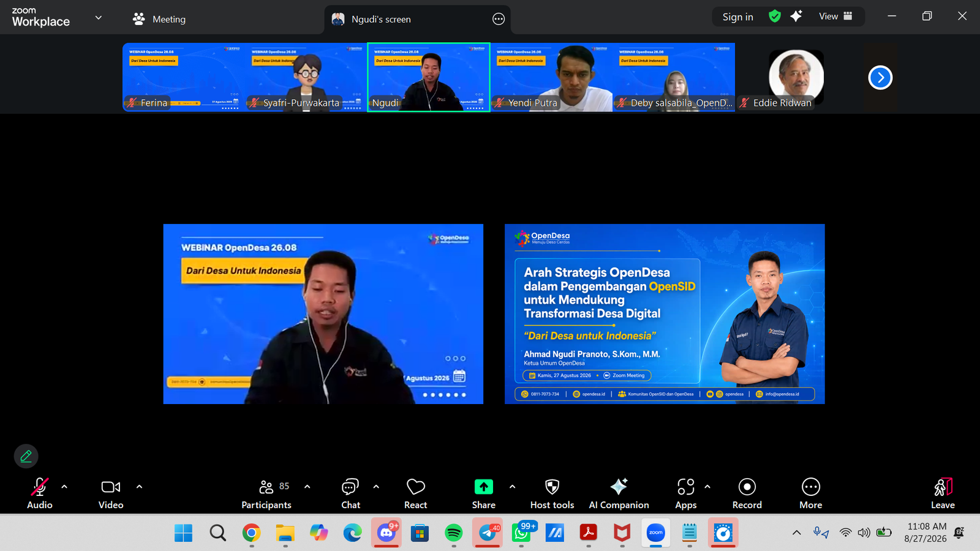Open File Explorer from taskbar
980x551 pixels.
point(285,533)
